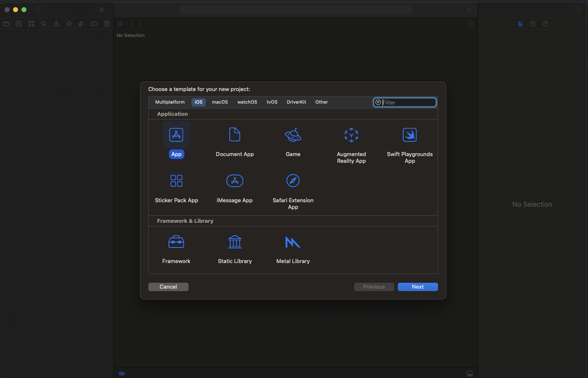Open the related items grid menu
The height and width of the screenshot is (378, 588).
121,24
